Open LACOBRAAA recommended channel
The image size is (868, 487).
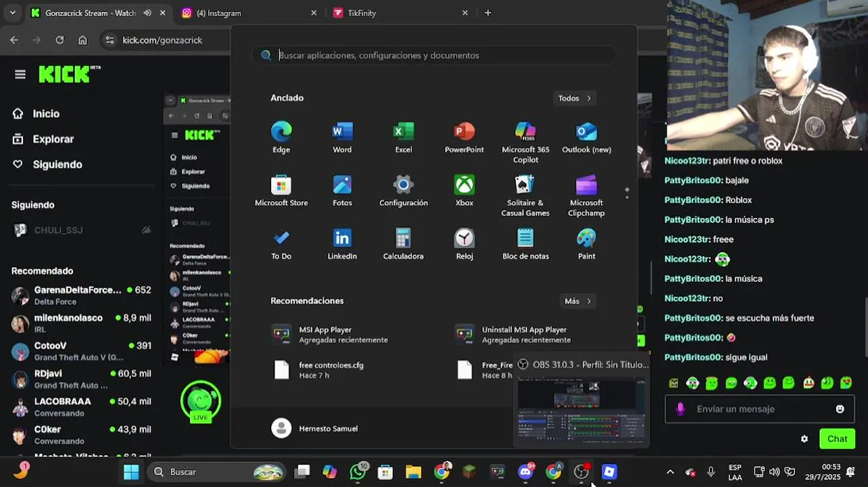coord(81,406)
